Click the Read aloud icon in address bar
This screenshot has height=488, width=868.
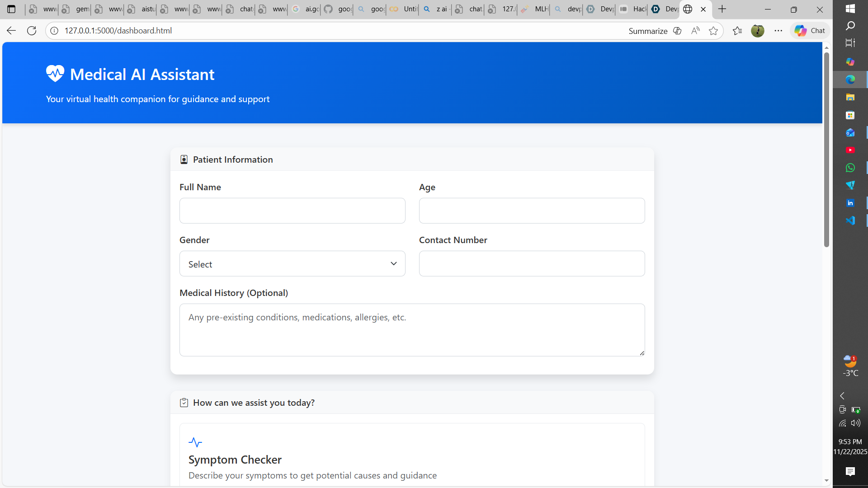pyautogui.click(x=695, y=31)
